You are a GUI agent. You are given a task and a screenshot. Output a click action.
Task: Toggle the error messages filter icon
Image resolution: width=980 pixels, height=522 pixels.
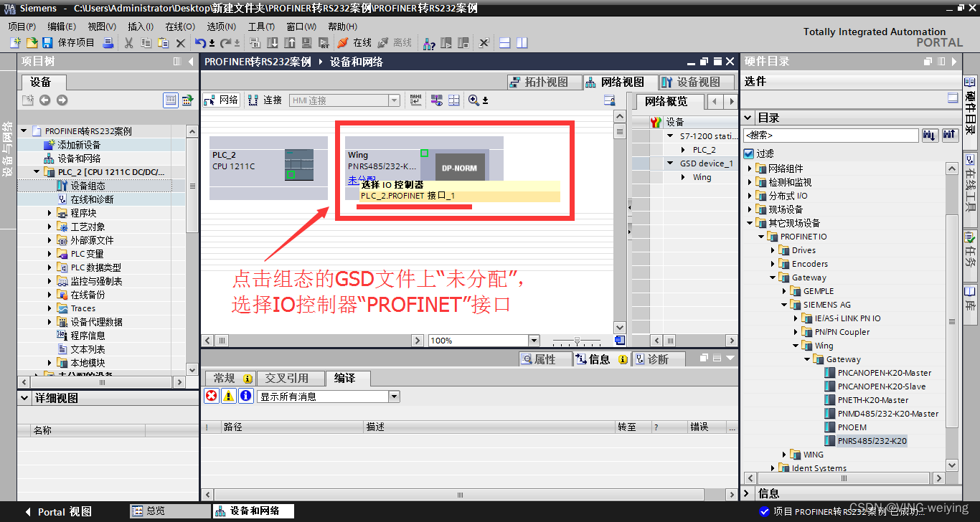[212, 396]
